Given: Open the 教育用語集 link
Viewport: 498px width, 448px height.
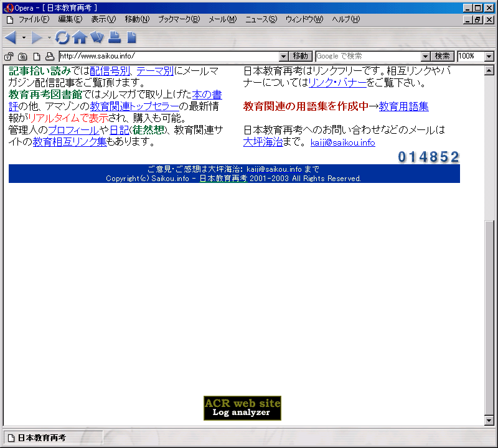Looking at the screenshot, I should (x=403, y=106).
